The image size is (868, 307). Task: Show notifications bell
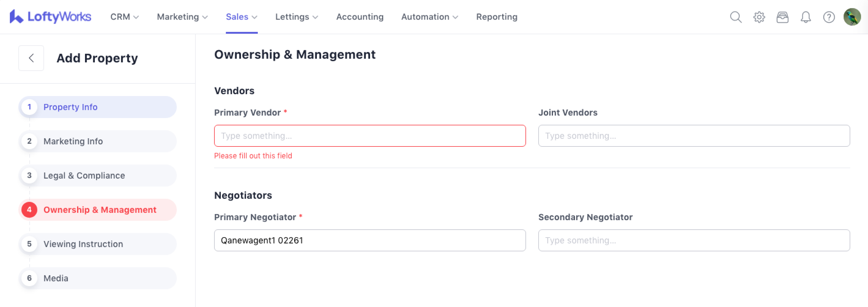(805, 17)
